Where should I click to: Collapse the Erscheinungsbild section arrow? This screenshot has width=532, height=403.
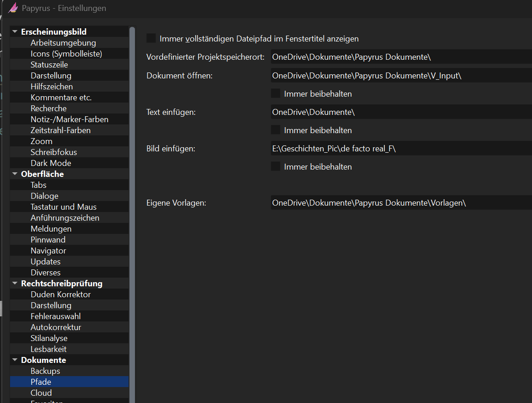coord(15,32)
